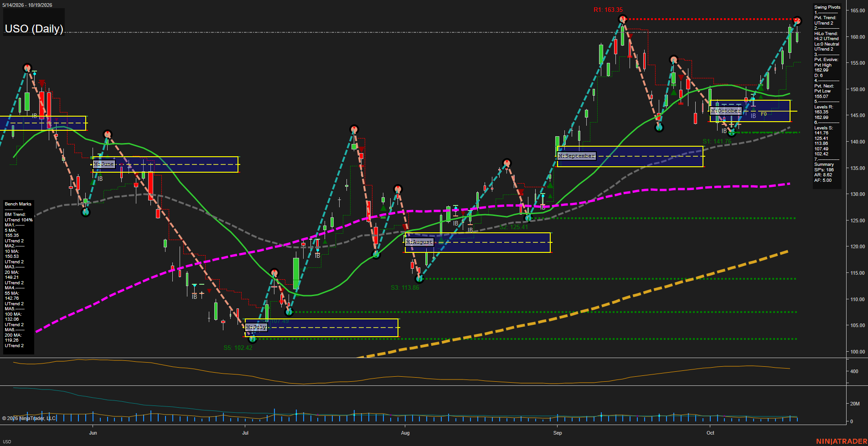The image size is (868, 446).
Task: Click the USO (Daily) chart title
Action: tap(34, 29)
